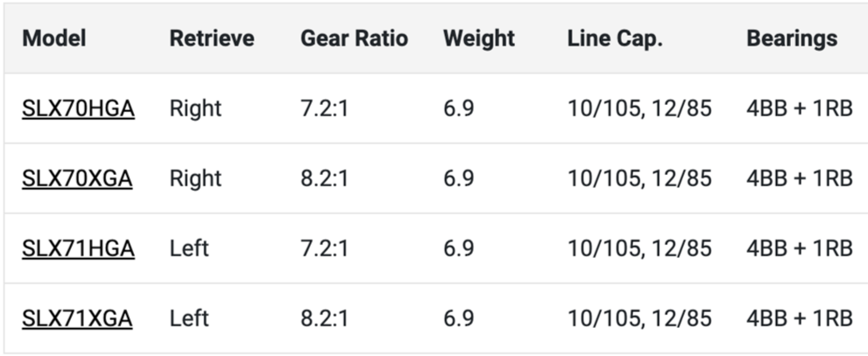Click Right retrieve cell for SLX70HGA
The image size is (868, 356).
[195, 108]
